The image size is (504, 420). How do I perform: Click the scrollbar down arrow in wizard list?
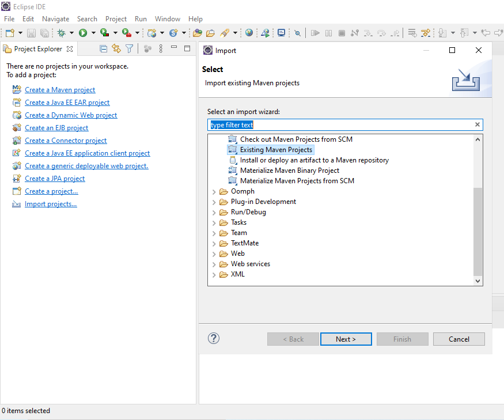[x=478, y=281]
